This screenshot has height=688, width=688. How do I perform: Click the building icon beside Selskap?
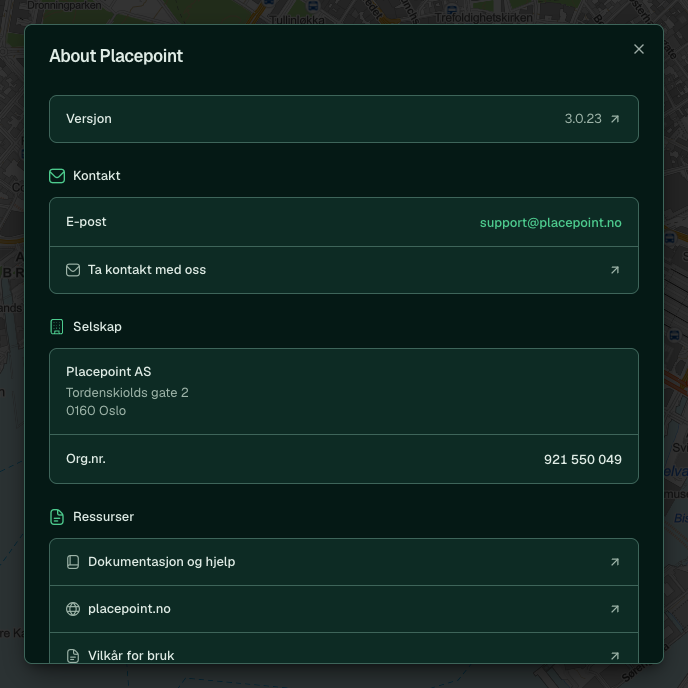pyautogui.click(x=57, y=327)
